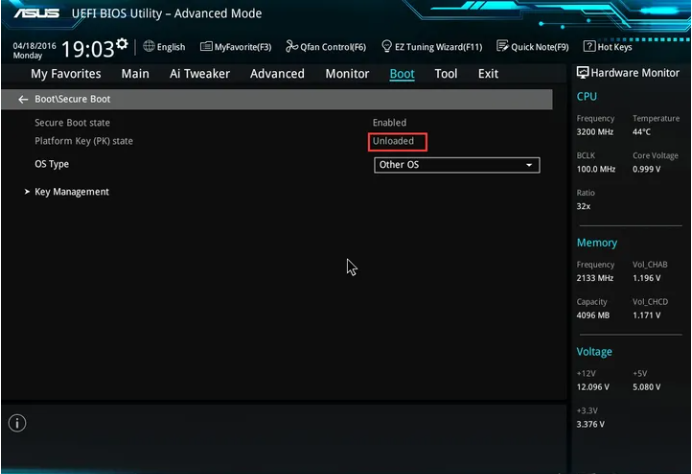
Task: Click the 100.0 MHz BCLK value
Action: click(x=596, y=169)
